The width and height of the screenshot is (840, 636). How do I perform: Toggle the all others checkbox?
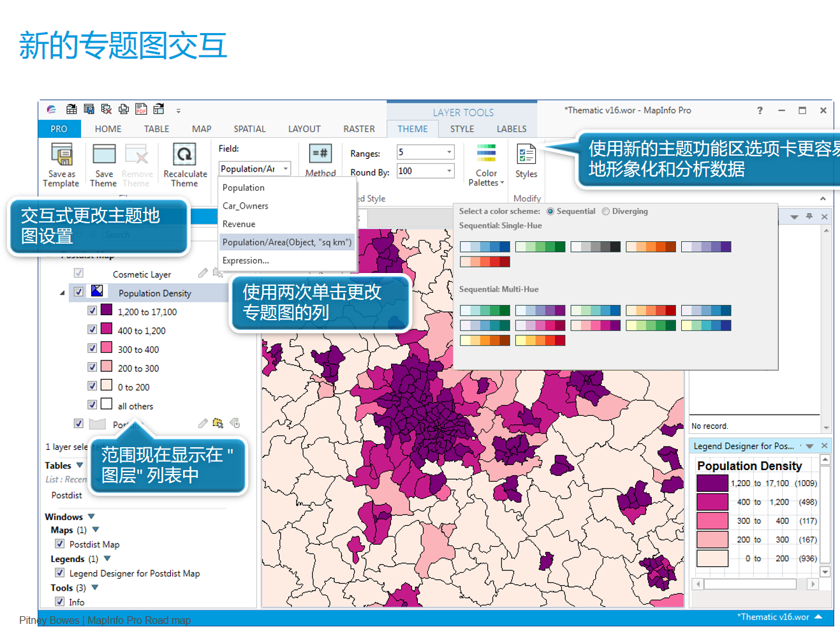click(x=92, y=404)
